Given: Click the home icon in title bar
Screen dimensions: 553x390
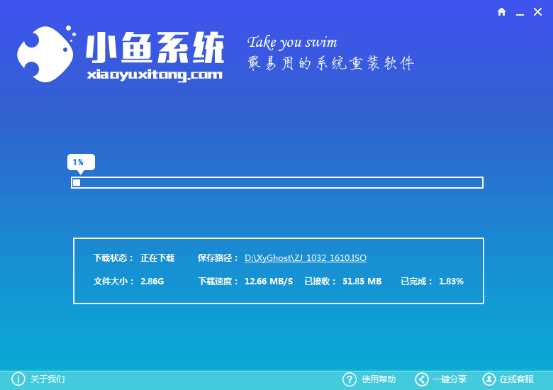Looking at the screenshot, I should pyautogui.click(x=501, y=12).
